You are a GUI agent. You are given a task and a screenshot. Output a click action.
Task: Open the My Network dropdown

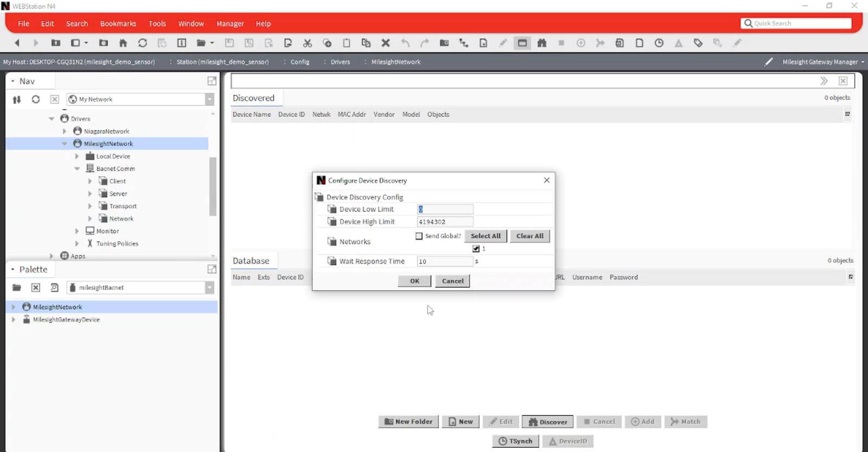click(209, 99)
